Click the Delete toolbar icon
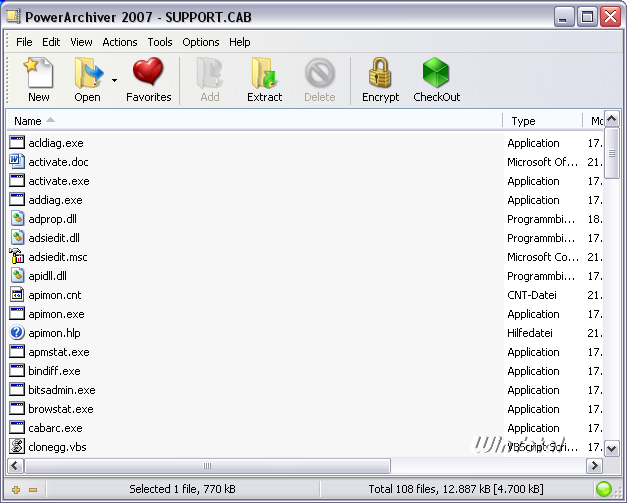 point(319,73)
